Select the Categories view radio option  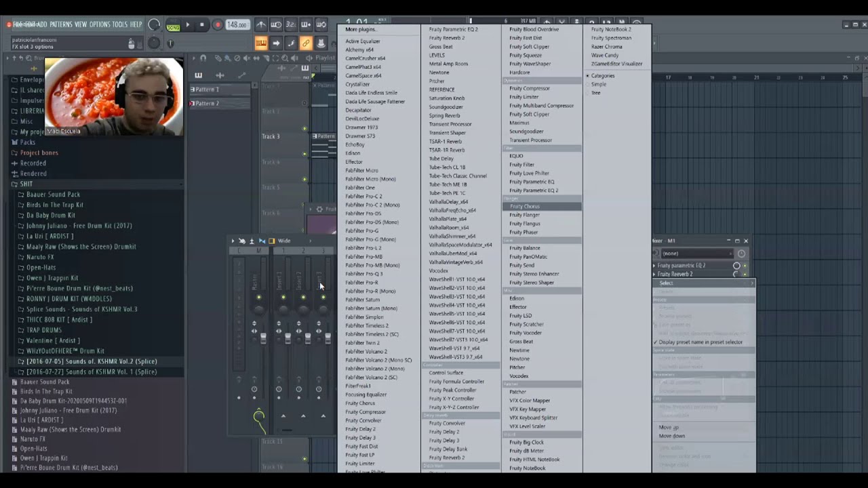(x=601, y=76)
